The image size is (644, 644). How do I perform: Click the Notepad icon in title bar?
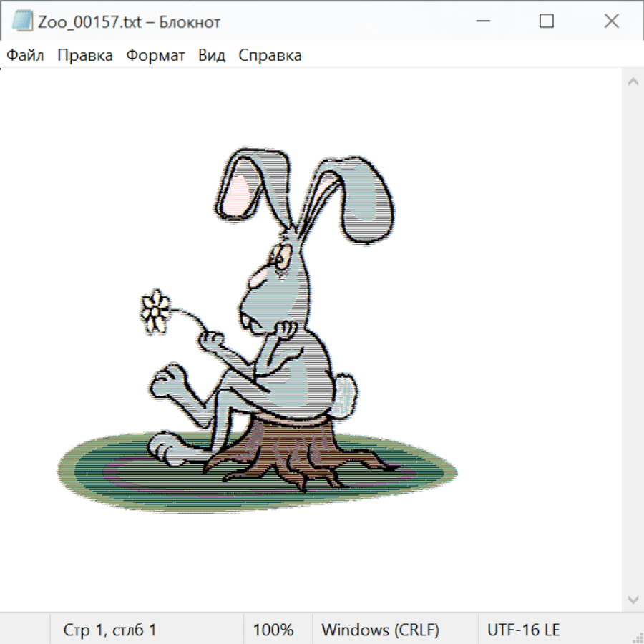pyautogui.click(x=23, y=21)
